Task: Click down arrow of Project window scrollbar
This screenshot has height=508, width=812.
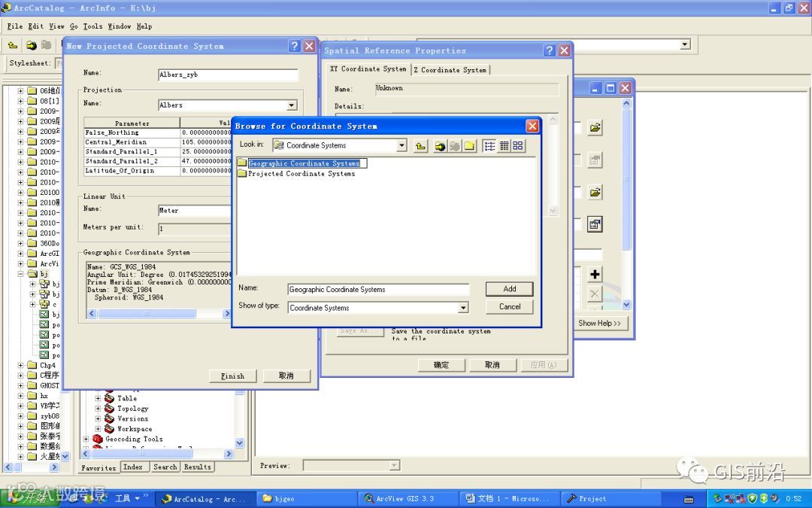Action: click(626, 305)
